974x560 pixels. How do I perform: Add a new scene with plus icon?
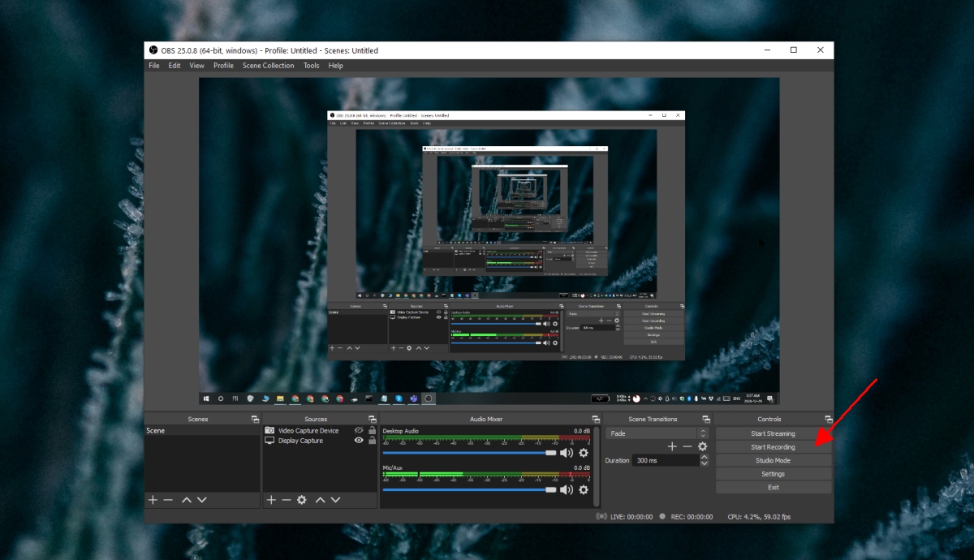tap(153, 500)
